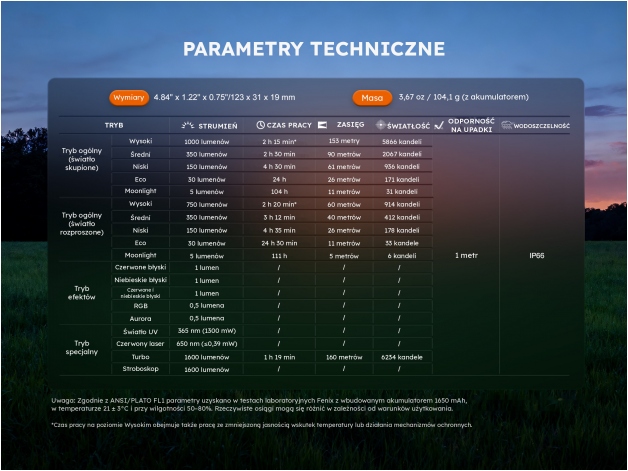This screenshot has width=628, height=471.
Task: Click the 31 kandeli cell
Action: [402, 191]
